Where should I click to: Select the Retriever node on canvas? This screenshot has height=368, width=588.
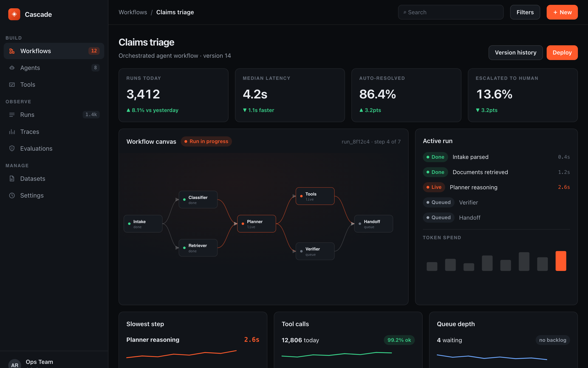tap(198, 248)
